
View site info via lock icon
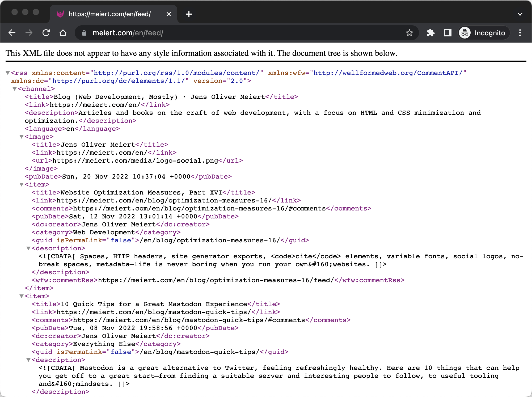tap(84, 33)
